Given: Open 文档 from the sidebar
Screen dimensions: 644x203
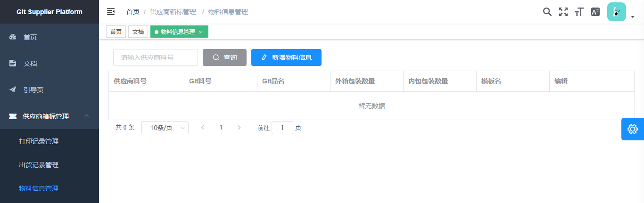Looking at the screenshot, I should tap(30, 64).
